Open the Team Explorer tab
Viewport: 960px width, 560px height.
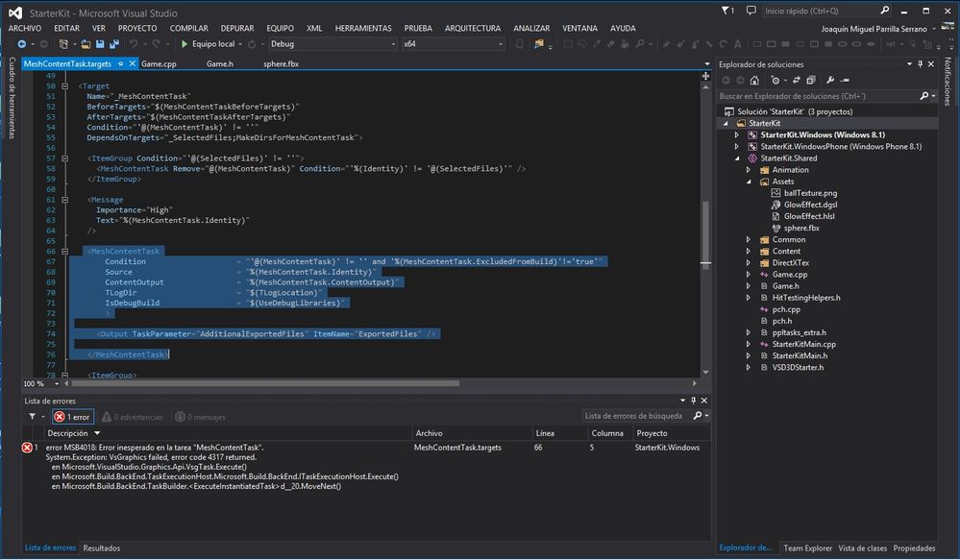click(807, 548)
